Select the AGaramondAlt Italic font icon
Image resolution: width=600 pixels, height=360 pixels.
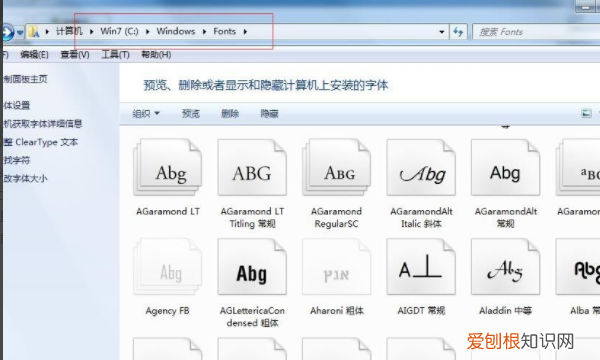coord(421,168)
